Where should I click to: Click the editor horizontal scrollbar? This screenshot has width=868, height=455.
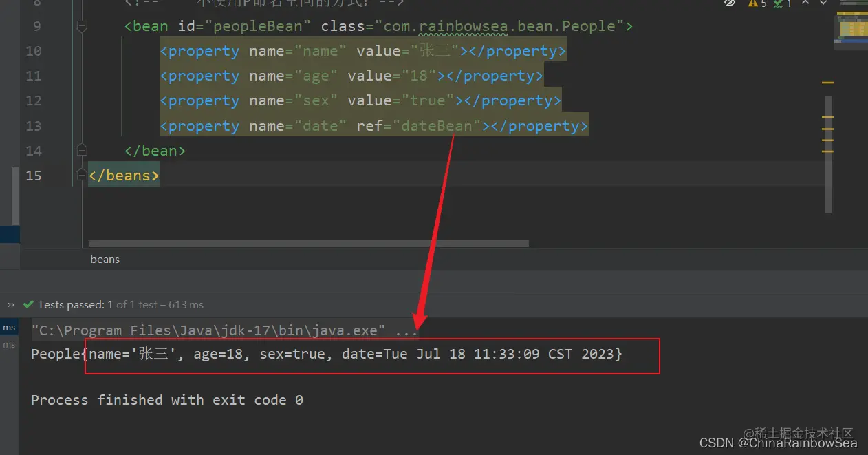[308, 243]
